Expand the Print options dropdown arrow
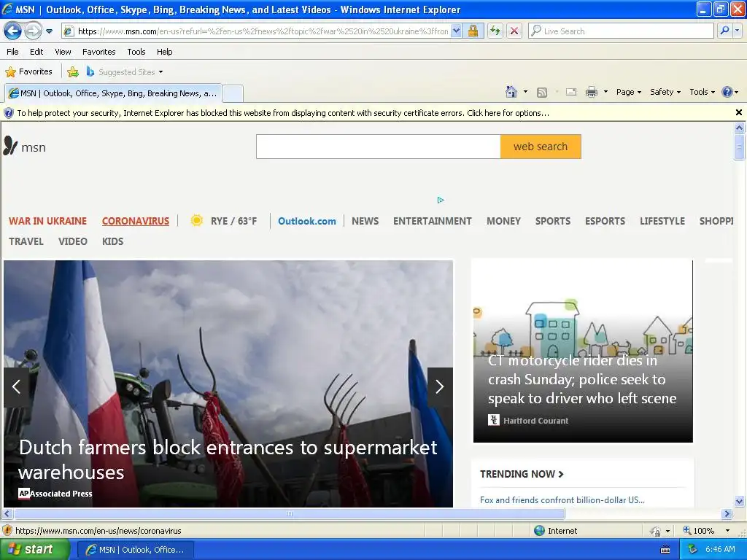Image resolution: width=747 pixels, height=560 pixels. point(605,91)
